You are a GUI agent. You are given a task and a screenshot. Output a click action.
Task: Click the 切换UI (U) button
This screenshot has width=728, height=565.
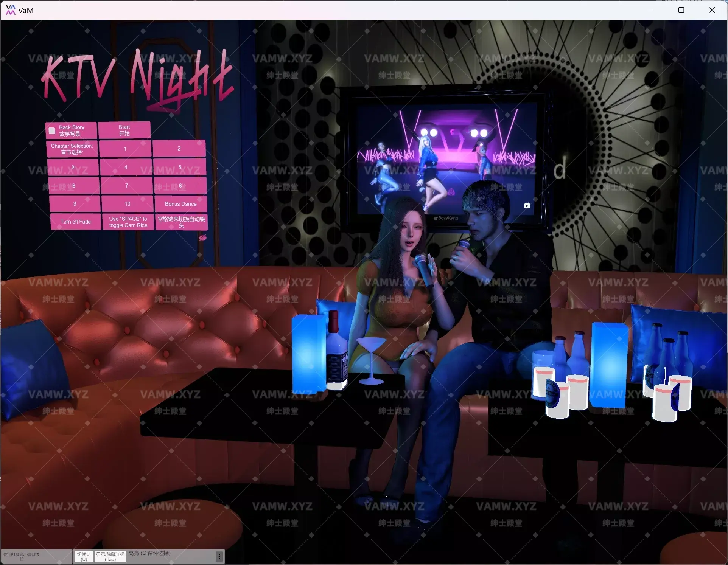[x=84, y=556]
